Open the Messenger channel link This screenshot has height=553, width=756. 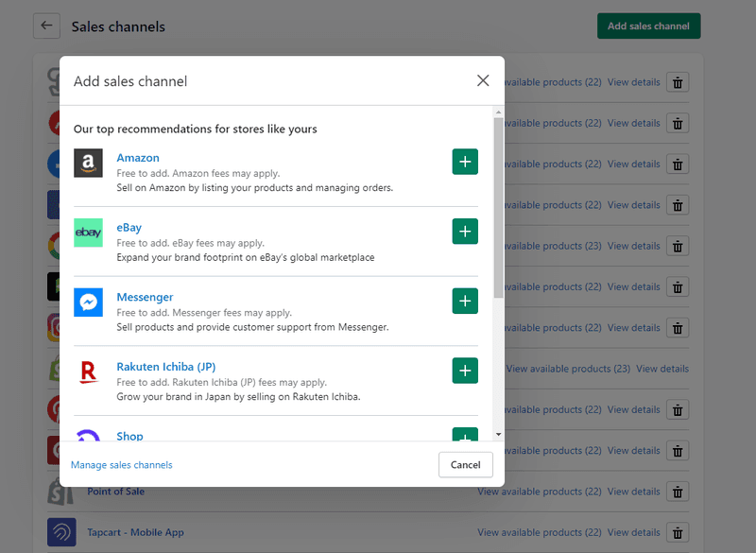(145, 297)
